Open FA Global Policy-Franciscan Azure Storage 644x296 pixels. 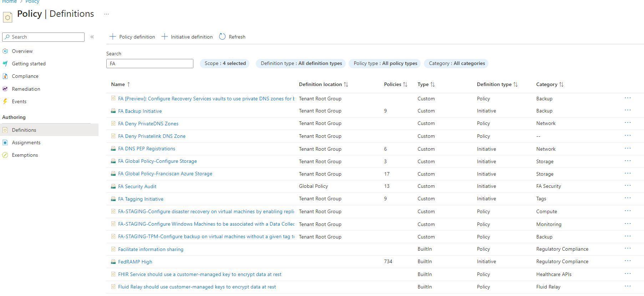(165, 174)
